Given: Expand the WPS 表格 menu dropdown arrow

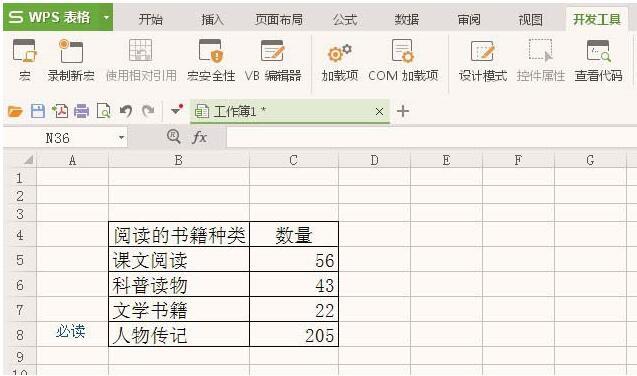Looking at the screenshot, I should tap(106, 17).
